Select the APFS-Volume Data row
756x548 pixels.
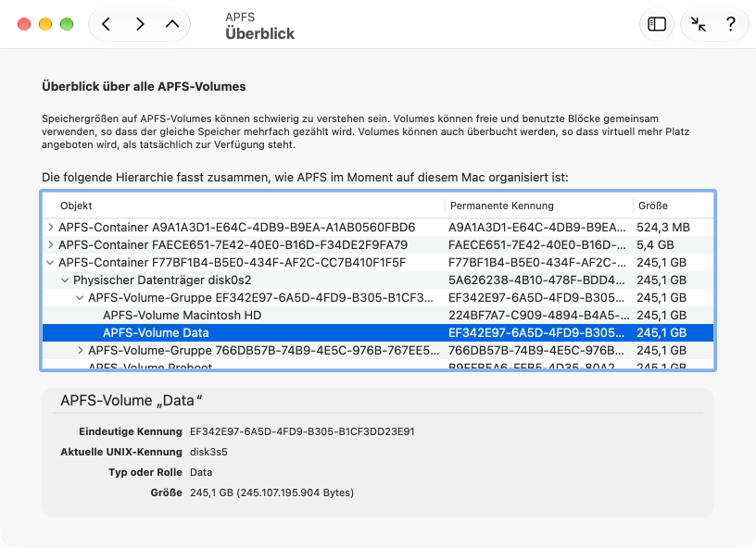pyautogui.click(x=378, y=332)
